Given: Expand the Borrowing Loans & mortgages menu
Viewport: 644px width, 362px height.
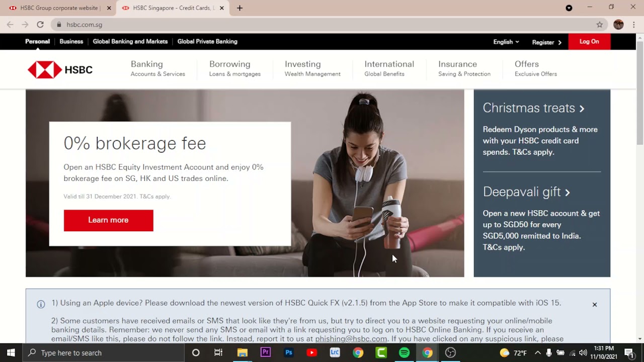Looking at the screenshot, I should tap(234, 68).
